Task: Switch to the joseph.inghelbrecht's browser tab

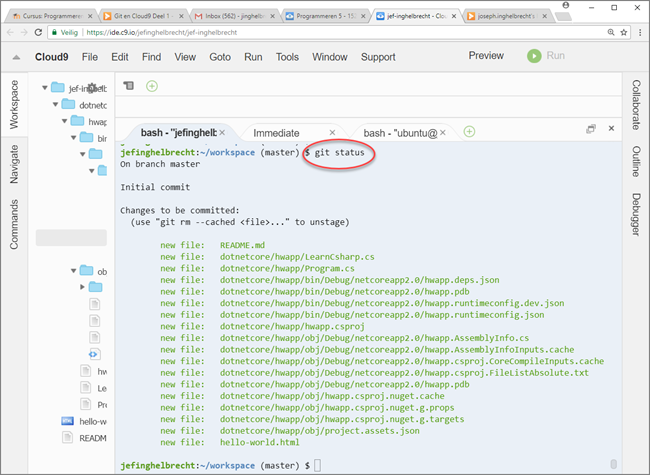Action: (x=507, y=16)
